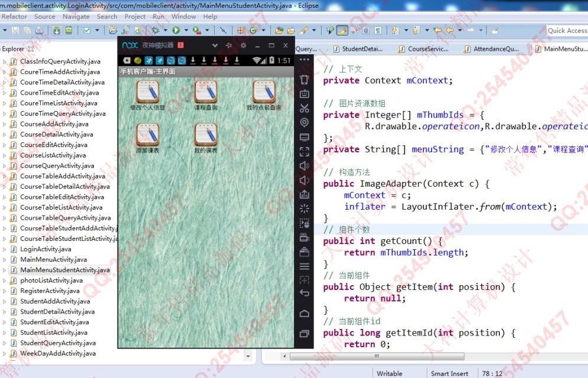
Task: Tap 修改个人信息 app icon in emulator
Action: pyautogui.click(x=148, y=95)
